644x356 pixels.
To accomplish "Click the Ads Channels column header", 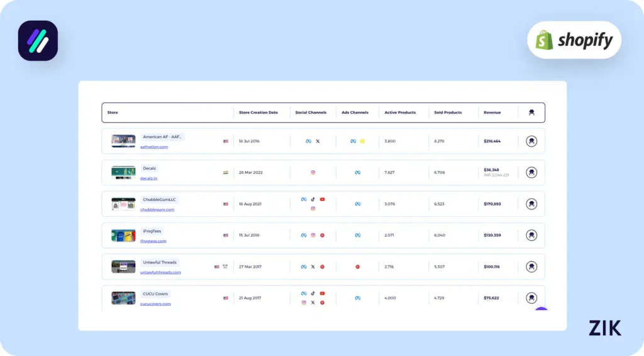I will 355,113.
